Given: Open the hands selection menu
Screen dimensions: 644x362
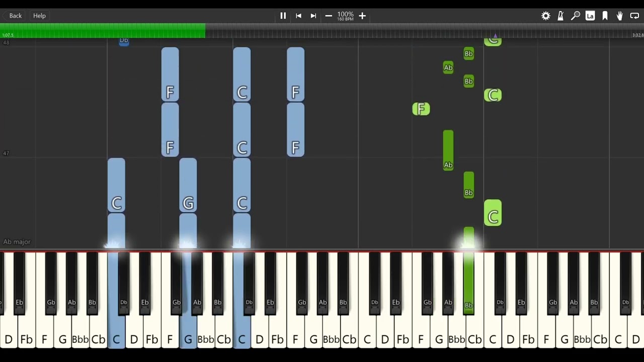Looking at the screenshot, I should [x=620, y=16].
